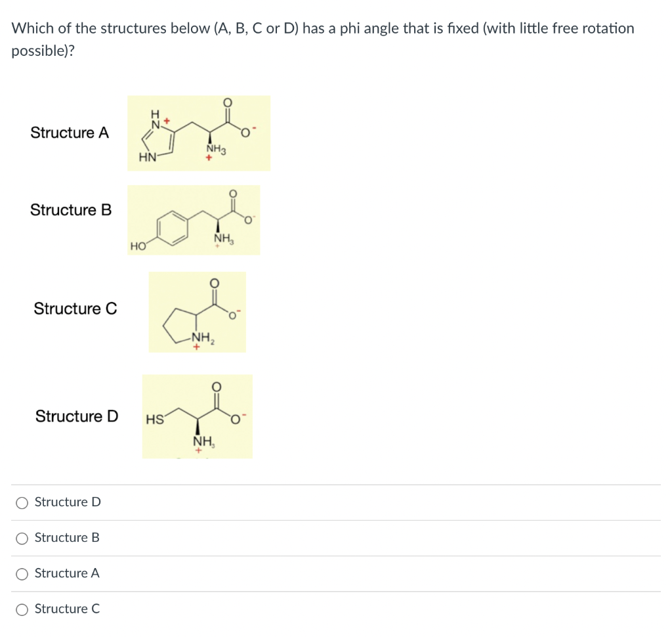Image resolution: width=672 pixels, height=637 pixels.
Task: Click the Structure B molecule image
Action: 194,219
